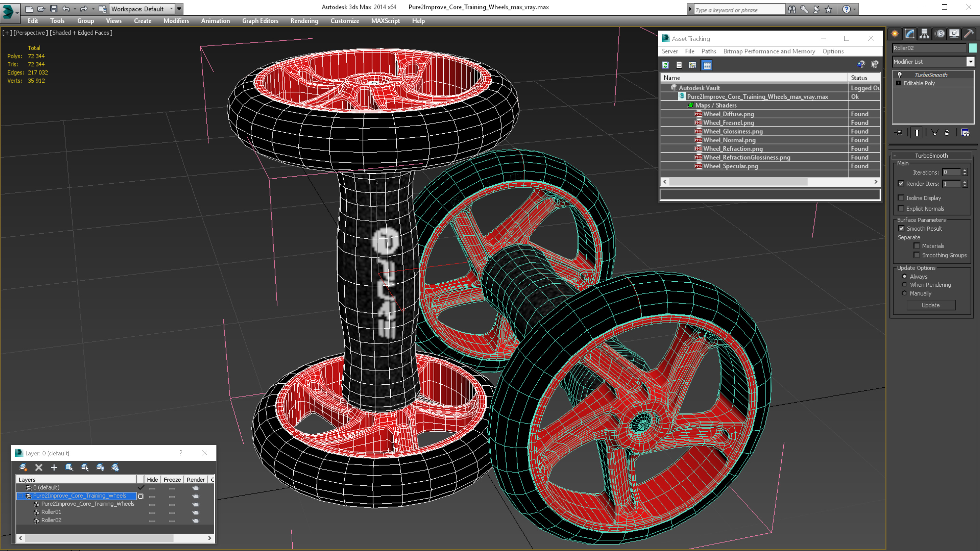
Task: Click the Save File icon in quick toolbar
Action: pos(54,9)
